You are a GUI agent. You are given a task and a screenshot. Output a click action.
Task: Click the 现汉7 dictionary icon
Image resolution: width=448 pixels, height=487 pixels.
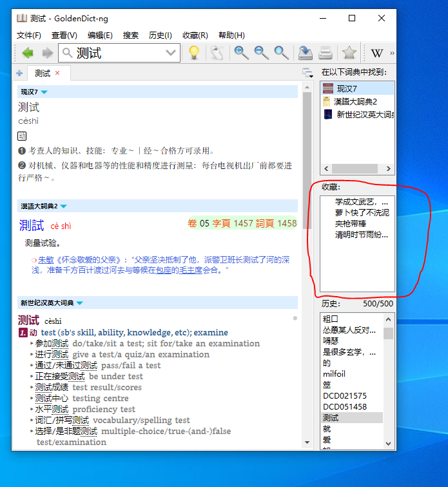click(x=328, y=88)
